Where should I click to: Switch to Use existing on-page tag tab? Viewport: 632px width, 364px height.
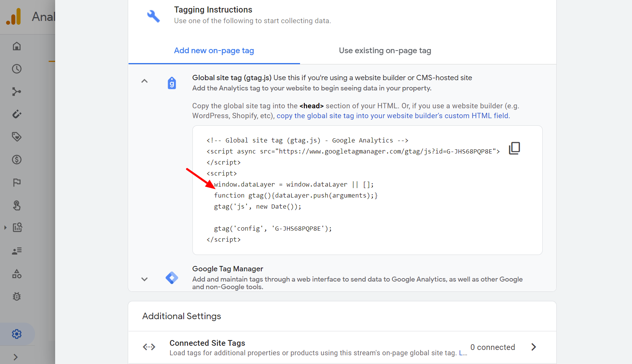tap(385, 51)
